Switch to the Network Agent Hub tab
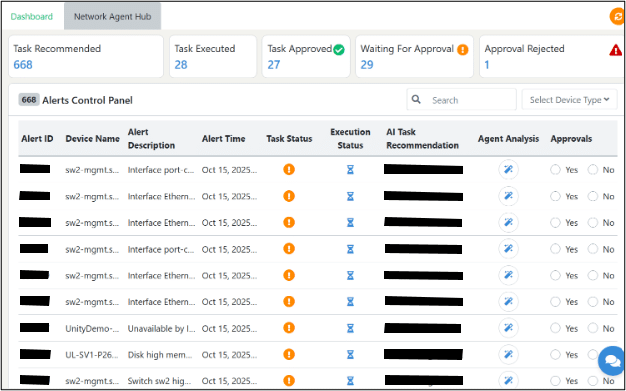Screen dimensions: 626x391 click(113, 17)
